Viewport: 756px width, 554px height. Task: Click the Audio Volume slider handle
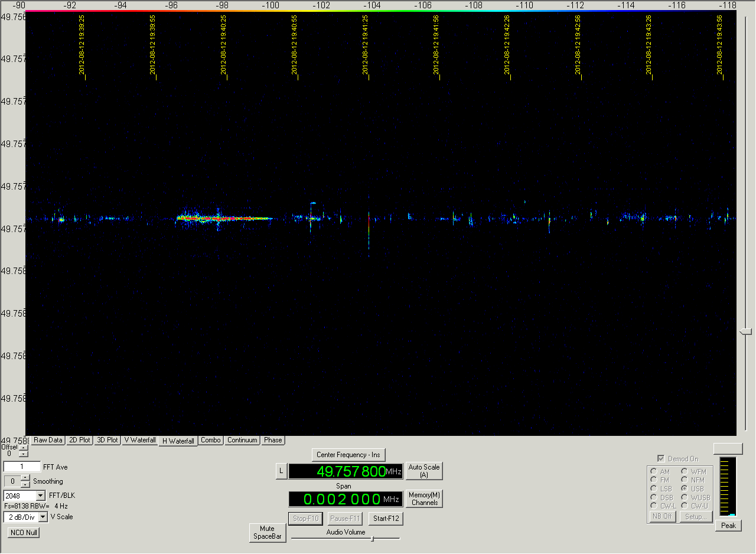[x=372, y=538]
